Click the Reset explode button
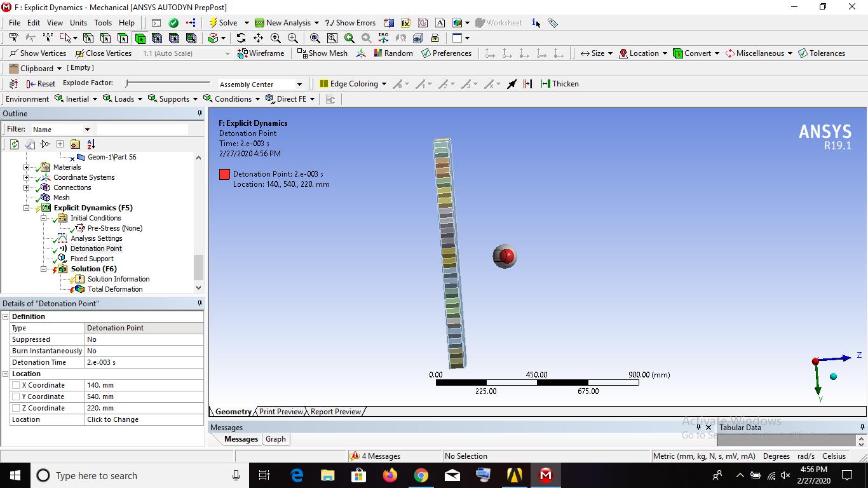The height and width of the screenshot is (488, 868). click(x=41, y=84)
